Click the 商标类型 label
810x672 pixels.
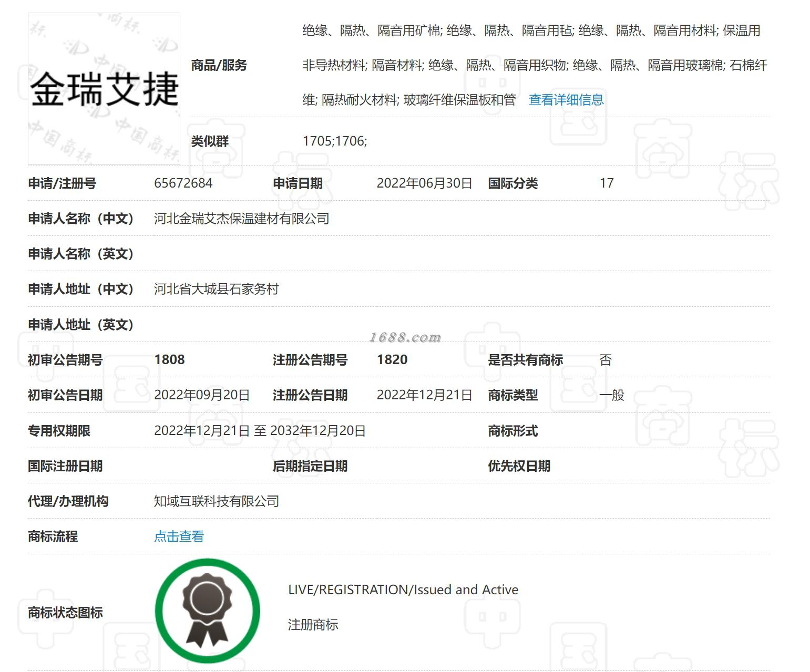click(513, 395)
